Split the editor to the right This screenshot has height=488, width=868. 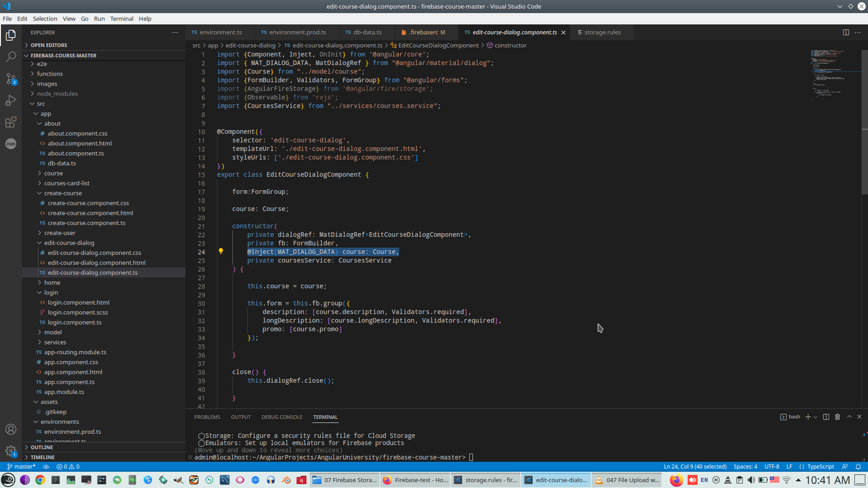click(x=845, y=32)
